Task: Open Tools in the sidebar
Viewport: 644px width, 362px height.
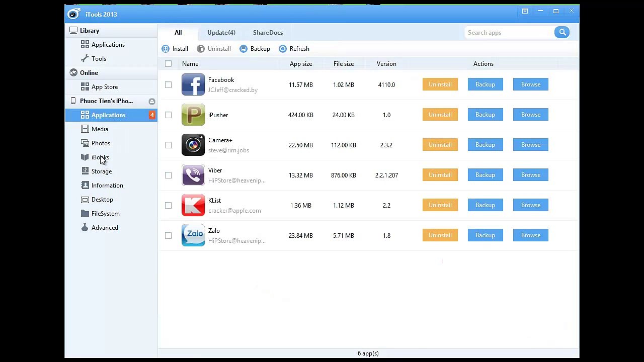Action: (x=99, y=59)
